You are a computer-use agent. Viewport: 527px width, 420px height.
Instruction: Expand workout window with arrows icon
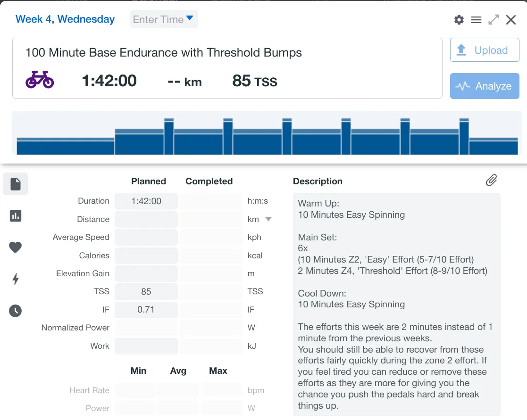(x=494, y=20)
